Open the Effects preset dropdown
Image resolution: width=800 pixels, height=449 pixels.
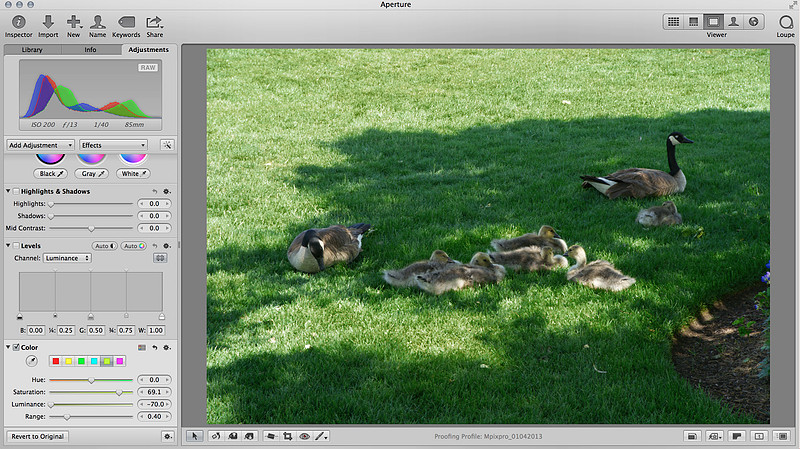click(x=113, y=145)
